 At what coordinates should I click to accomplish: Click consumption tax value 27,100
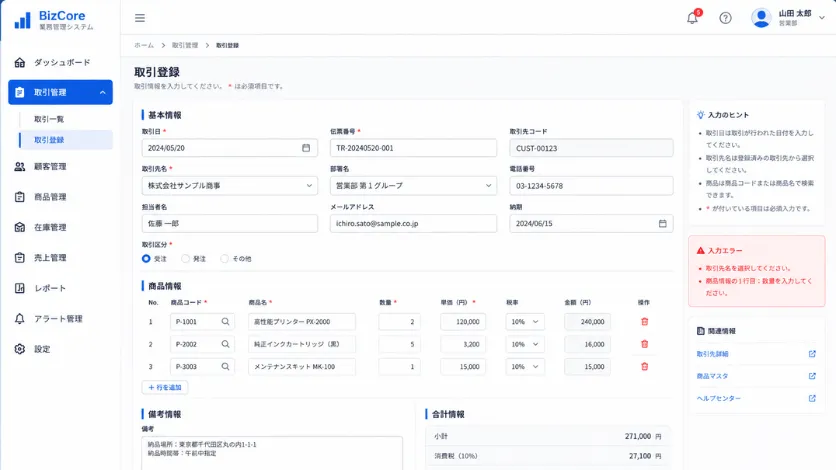pyautogui.click(x=640, y=456)
